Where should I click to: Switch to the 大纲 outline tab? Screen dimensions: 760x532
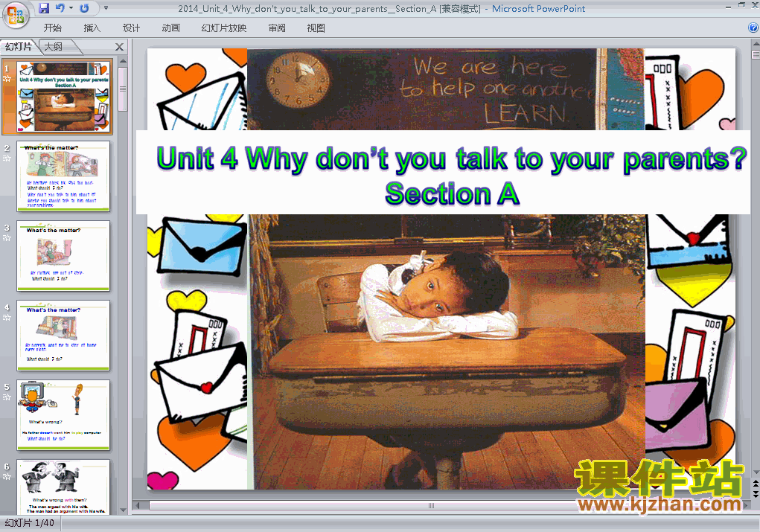coord(54,47)
